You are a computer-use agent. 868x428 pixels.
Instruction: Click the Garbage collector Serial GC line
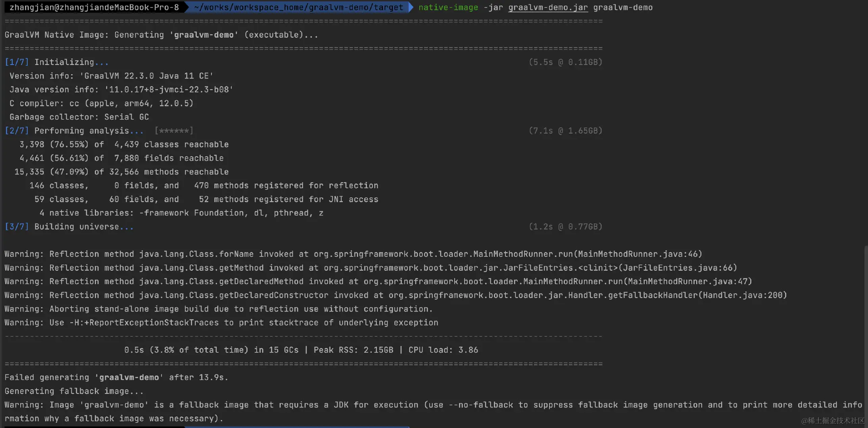pyautogui.click(x=79, y=117)
